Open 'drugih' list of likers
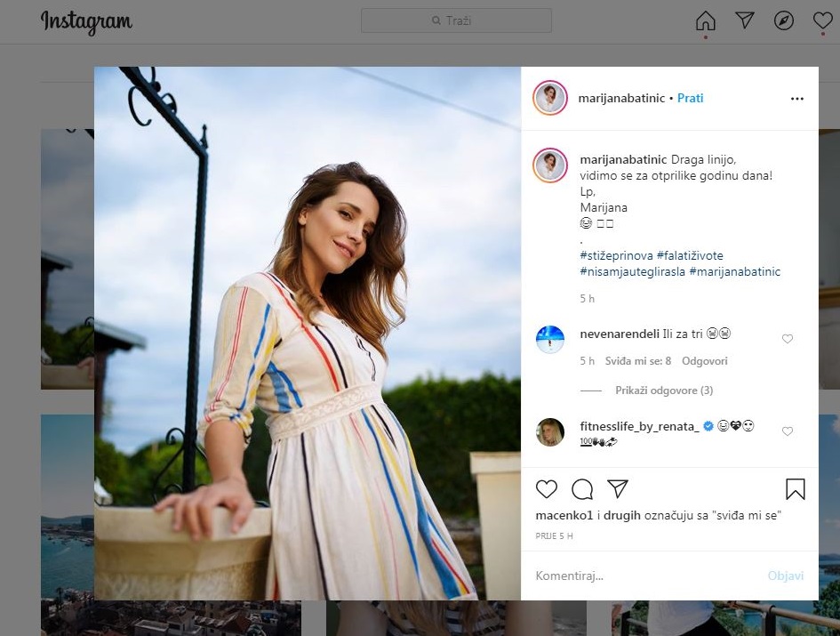Viewport: 840px width, 636px height. tap(622, 515)
